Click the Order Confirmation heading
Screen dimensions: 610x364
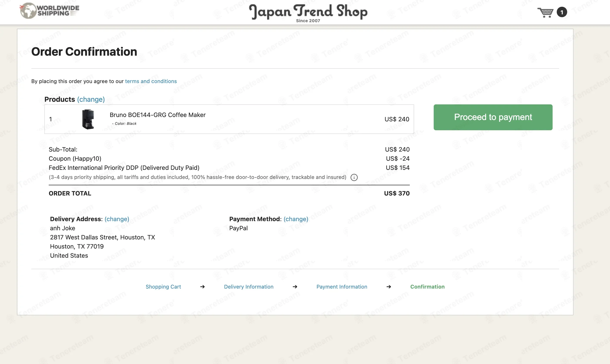point(84,52)
